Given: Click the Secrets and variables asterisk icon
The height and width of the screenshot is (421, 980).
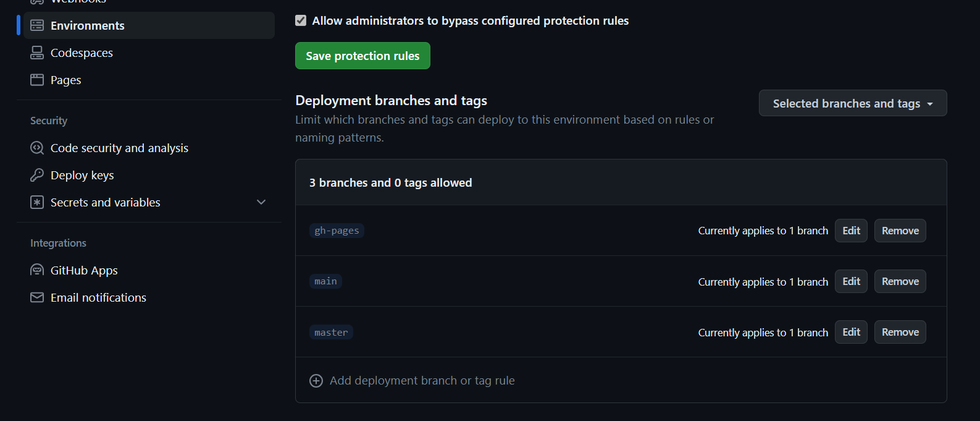Looking at the screenshot, I should [x=37, y=202].
